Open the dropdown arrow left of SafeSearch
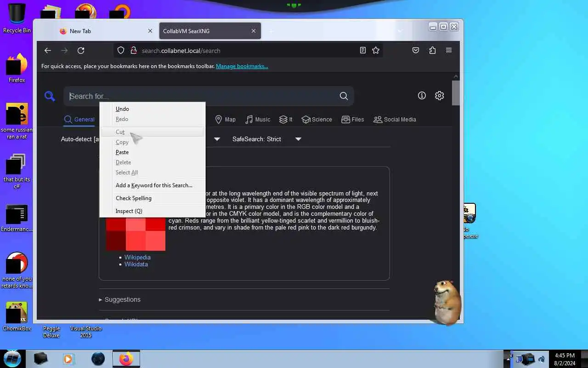The image size is (588, 368). click(x=217, y=139)
